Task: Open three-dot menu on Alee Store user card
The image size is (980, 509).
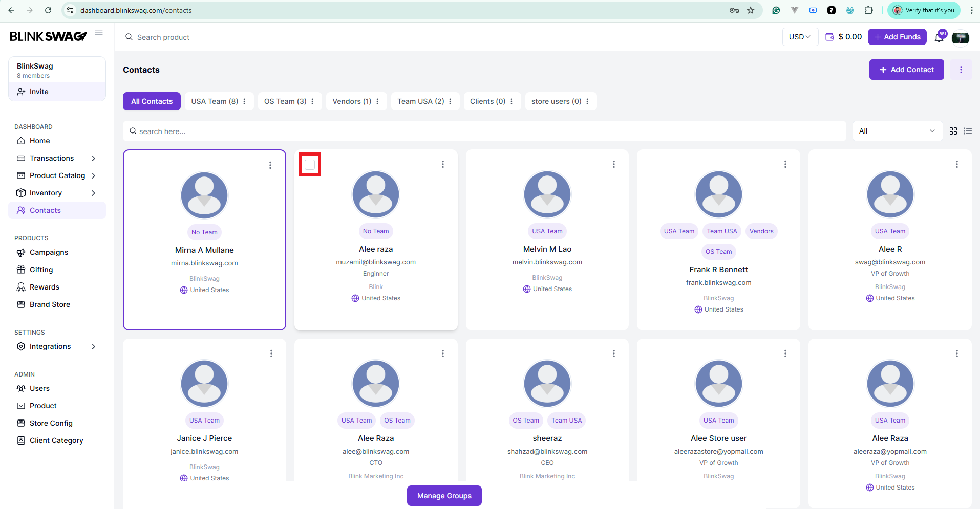Action: [x=785, y=353]
